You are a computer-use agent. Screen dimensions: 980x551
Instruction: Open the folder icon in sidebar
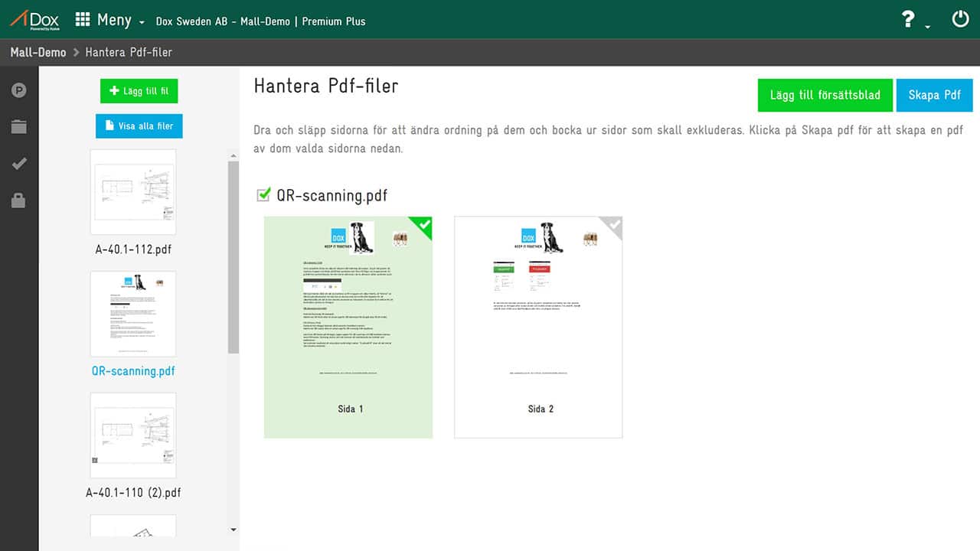[19, 127]
